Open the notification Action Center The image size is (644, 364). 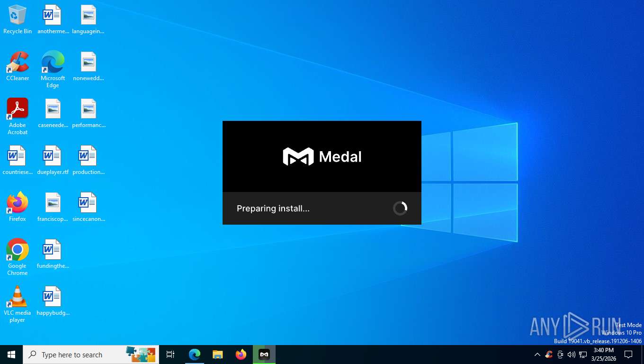(628, 355)
